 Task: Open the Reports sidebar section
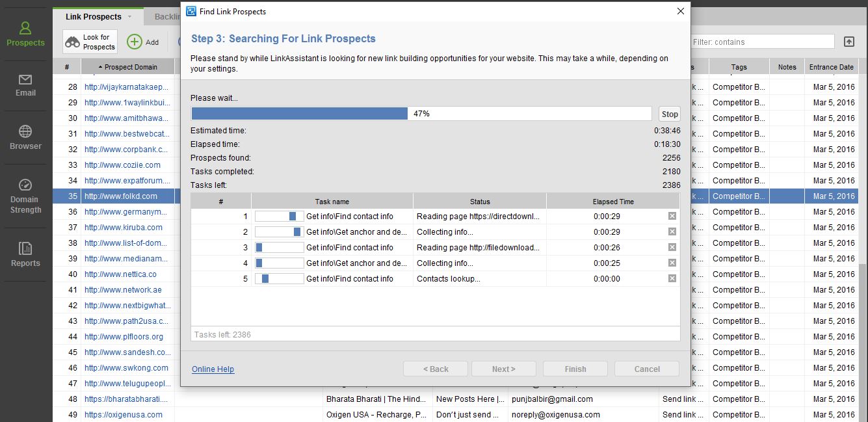point(25,254)
